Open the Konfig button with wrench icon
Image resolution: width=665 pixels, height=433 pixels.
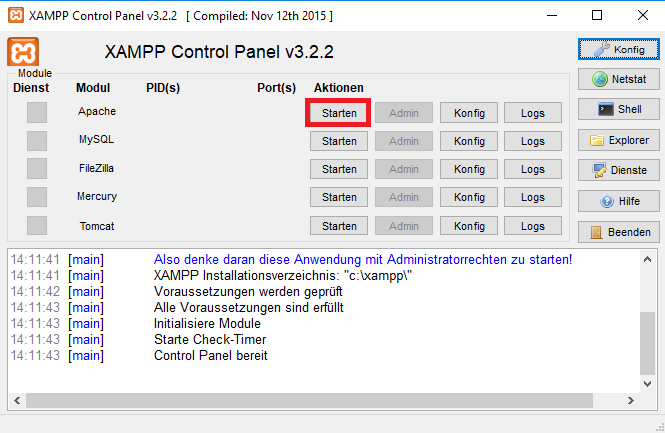click(619, 50)
